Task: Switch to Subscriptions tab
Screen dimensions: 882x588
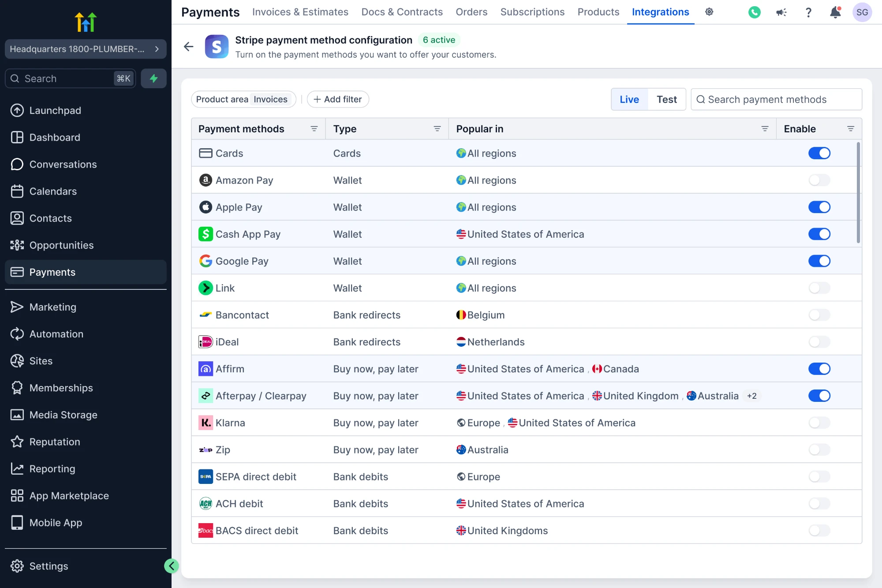Action: 532,12
